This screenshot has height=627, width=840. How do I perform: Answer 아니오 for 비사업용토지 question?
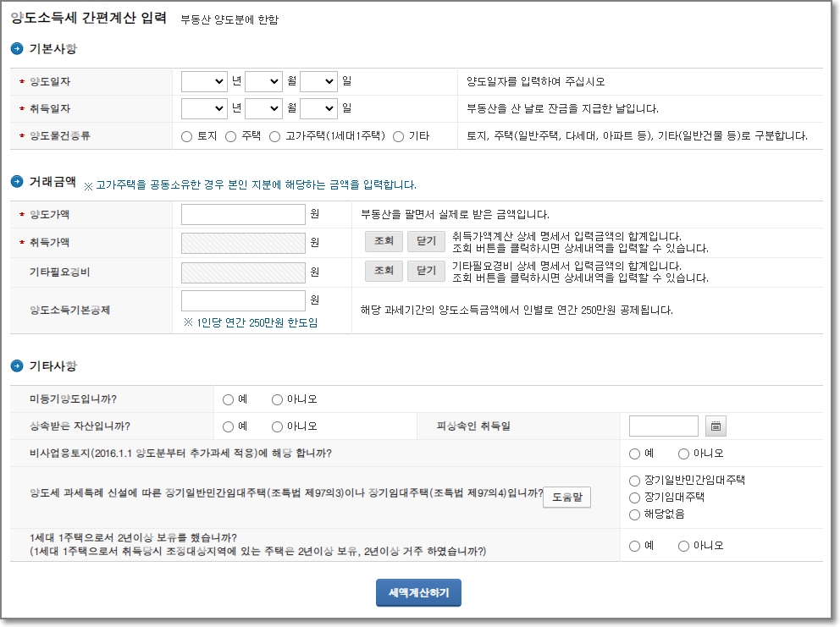[x=683, y=454]
